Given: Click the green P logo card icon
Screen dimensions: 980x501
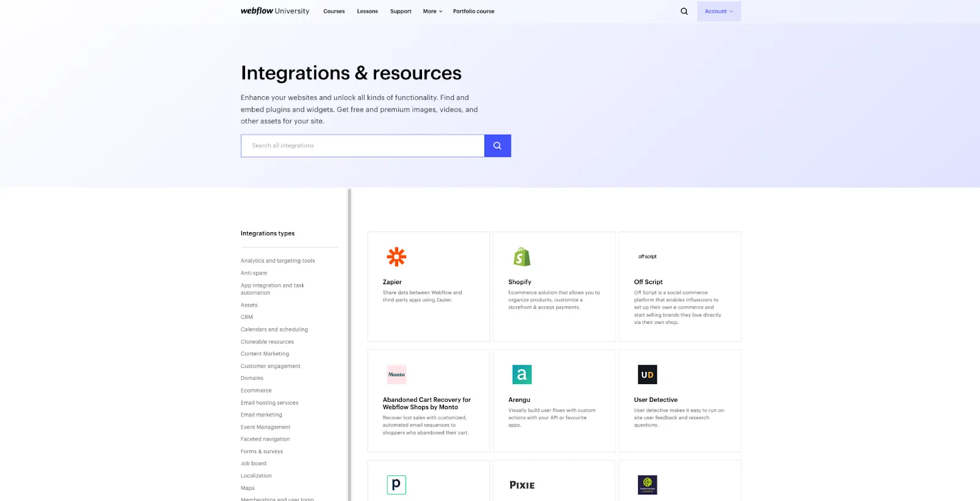Looking at the screenshot, I should (396, 484).
